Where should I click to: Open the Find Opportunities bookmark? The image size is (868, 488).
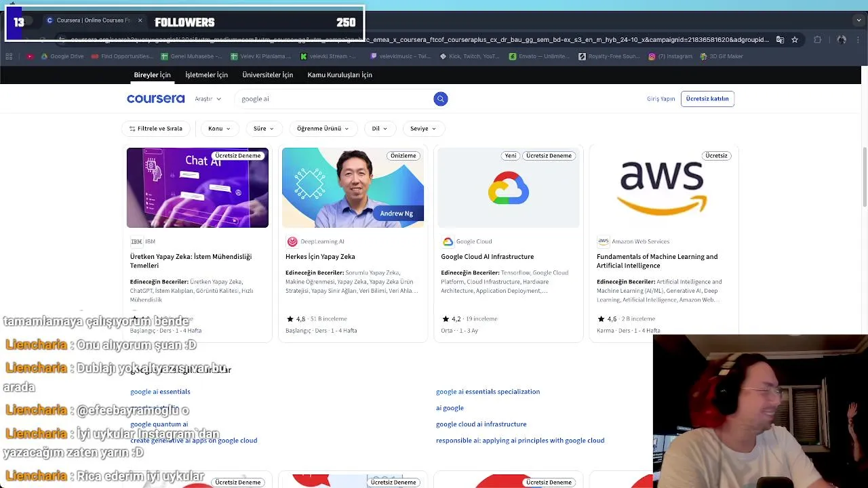122,56
